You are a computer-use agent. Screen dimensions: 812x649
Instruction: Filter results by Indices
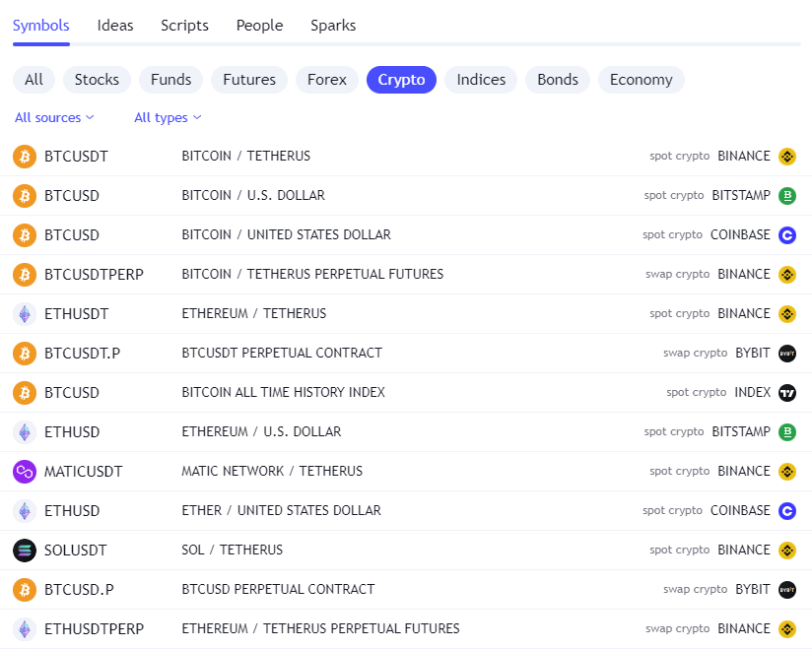pyautogui.click(x=481, y=80)
